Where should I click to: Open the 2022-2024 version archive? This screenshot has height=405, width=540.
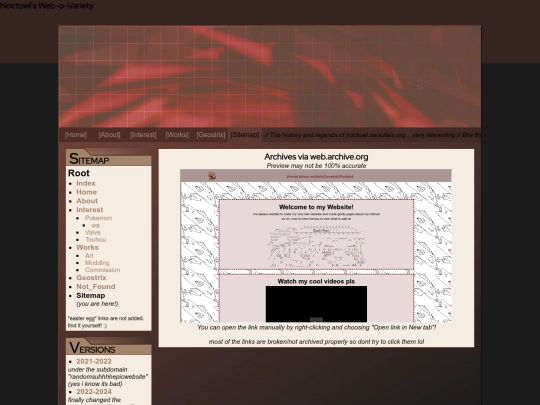94,392
